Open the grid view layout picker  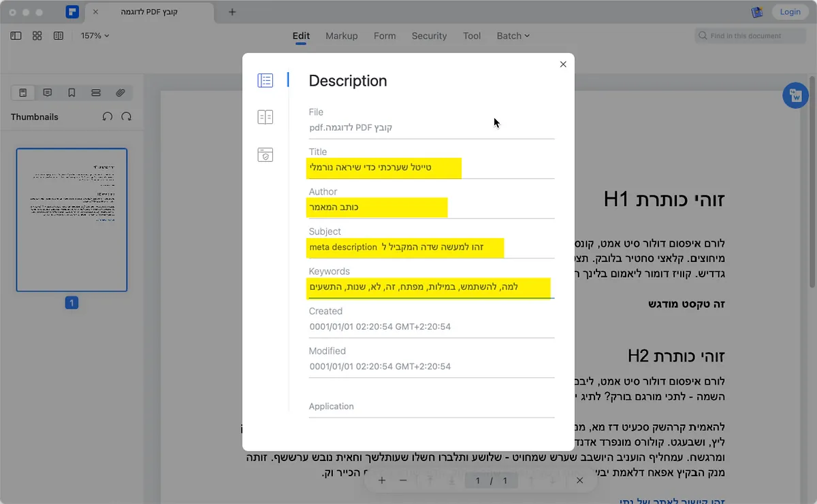pyautogui.click(x=37, y=35)
